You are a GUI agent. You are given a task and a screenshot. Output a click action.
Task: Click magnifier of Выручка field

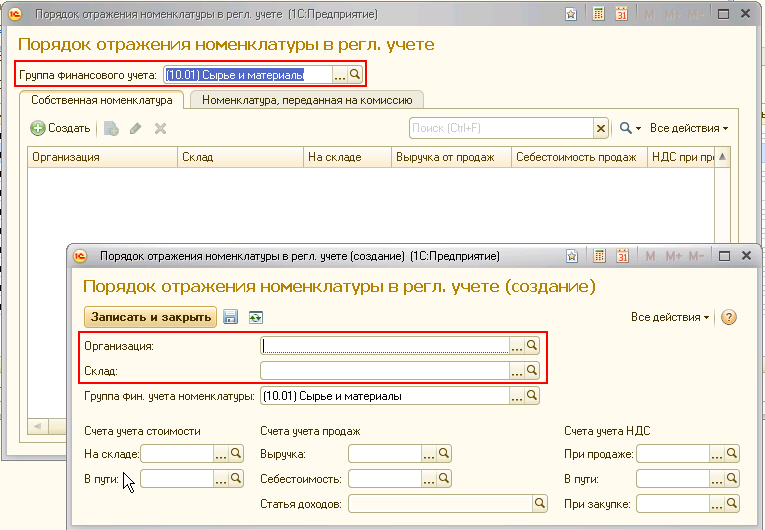tap(443, 454)
